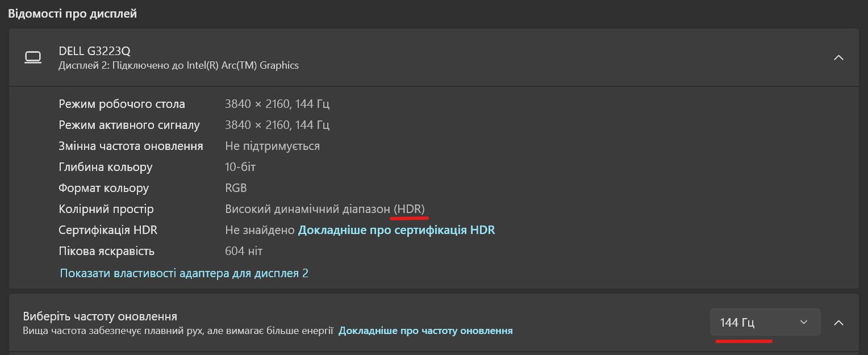This screenshot has width=868, height=355.
Task: Click the 604 ніт peak brightness value
Action: tap(244, 251)
